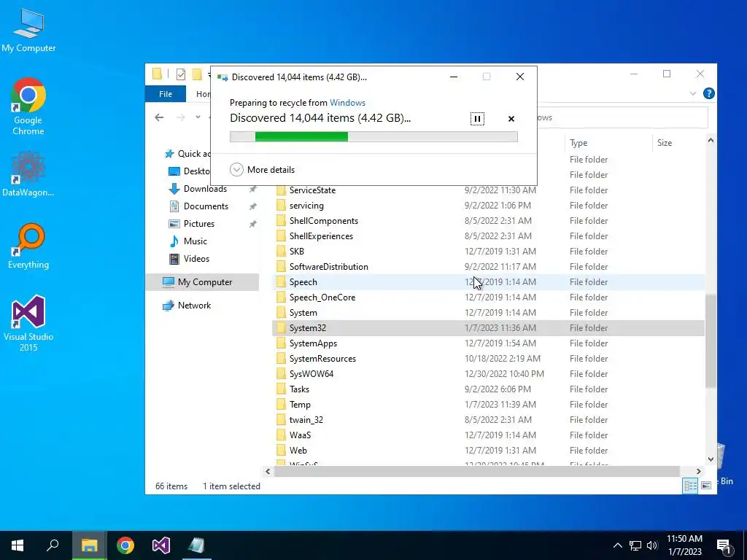747x560 pixels.
Task: Click Chrome in the taskbar
Action: (125, 545)
